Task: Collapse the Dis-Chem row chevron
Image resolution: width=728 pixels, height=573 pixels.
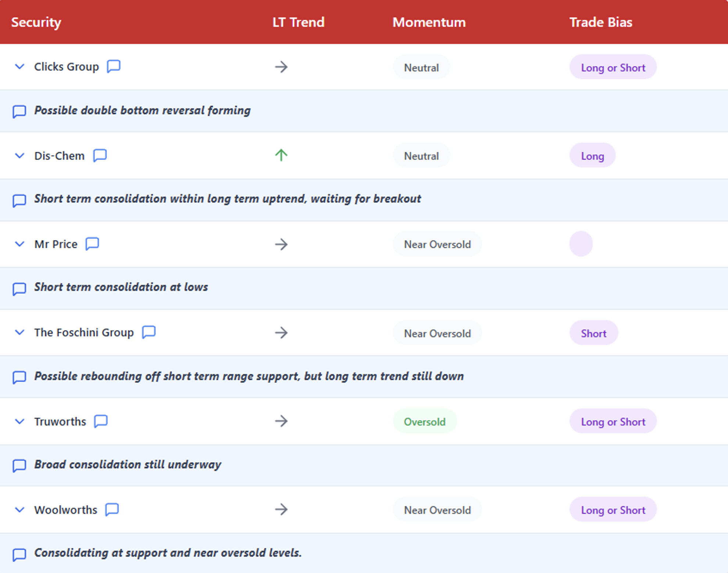Action: 19,156
